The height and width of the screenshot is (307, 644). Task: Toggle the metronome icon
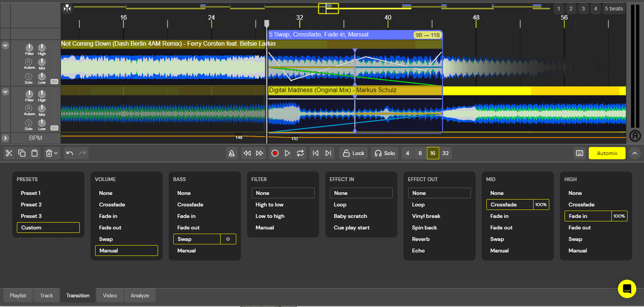click(x=232, y=153)
